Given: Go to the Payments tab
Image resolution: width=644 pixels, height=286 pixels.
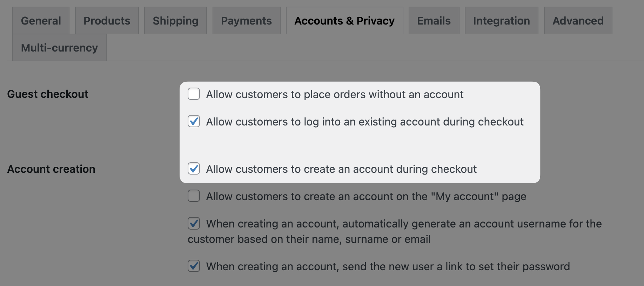Looking at the screenshot, I should [x=246, y=21].
